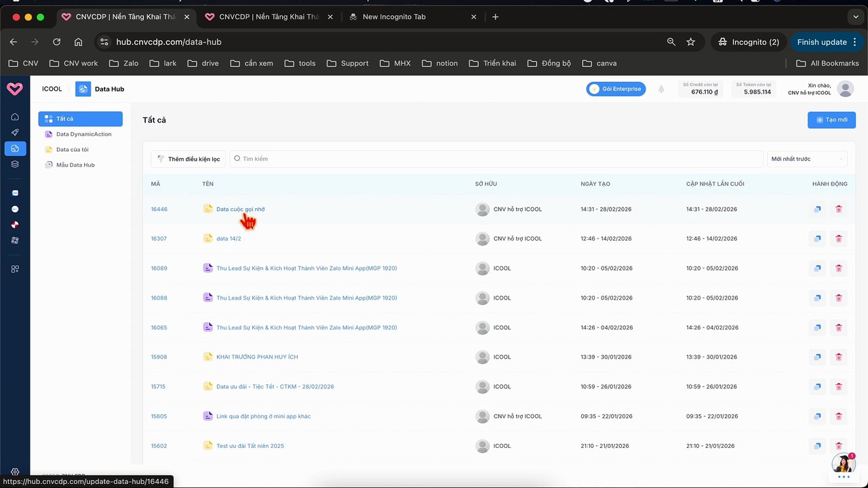Open the notion bookmarks folder
868x488 pixels.
(x=439, y=63)
